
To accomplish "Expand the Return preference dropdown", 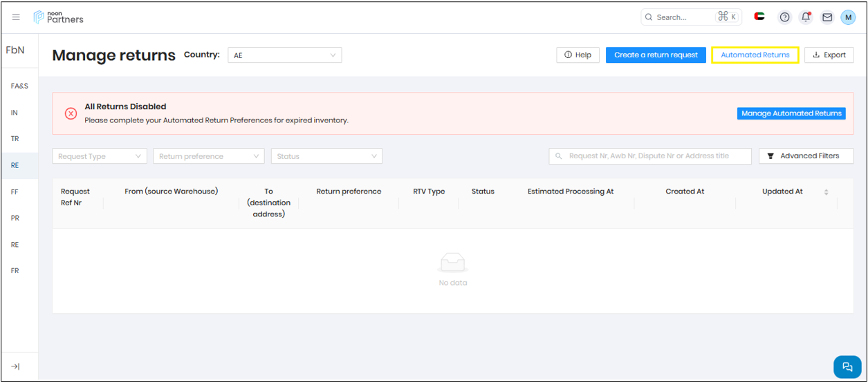I will 208,156.
